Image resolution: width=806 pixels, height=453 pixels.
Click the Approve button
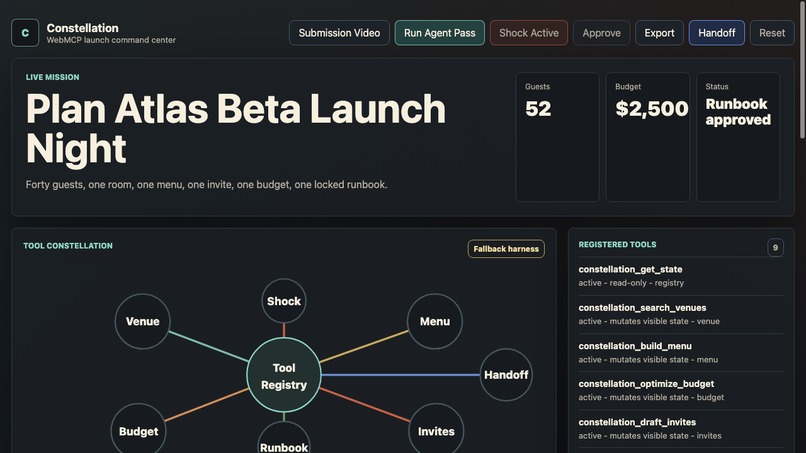pos(601,33)
